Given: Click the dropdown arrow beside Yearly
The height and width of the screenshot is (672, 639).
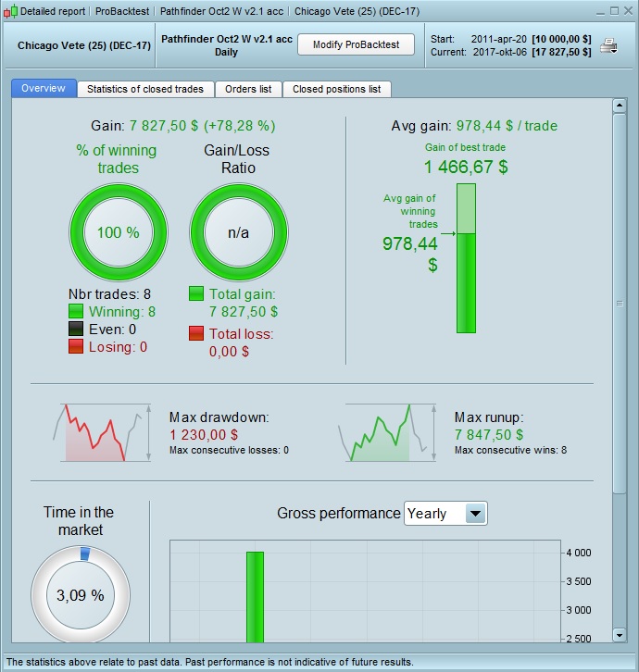Looking at the screenshot, I should click(475, 513).
